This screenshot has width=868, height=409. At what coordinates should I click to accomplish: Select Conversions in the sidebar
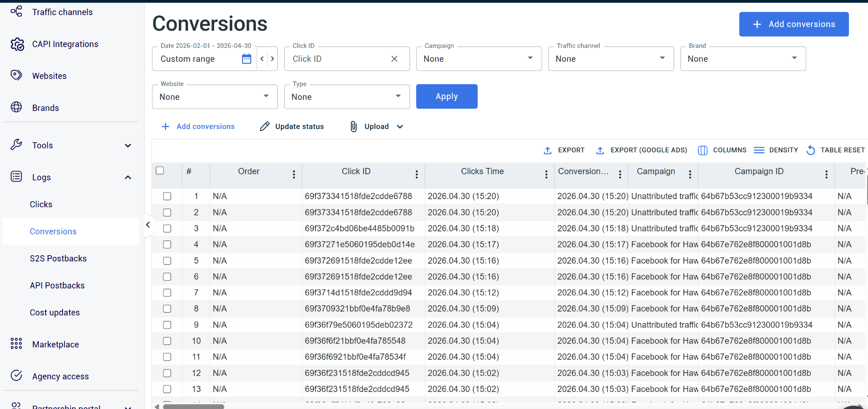(x=71, y=231)
